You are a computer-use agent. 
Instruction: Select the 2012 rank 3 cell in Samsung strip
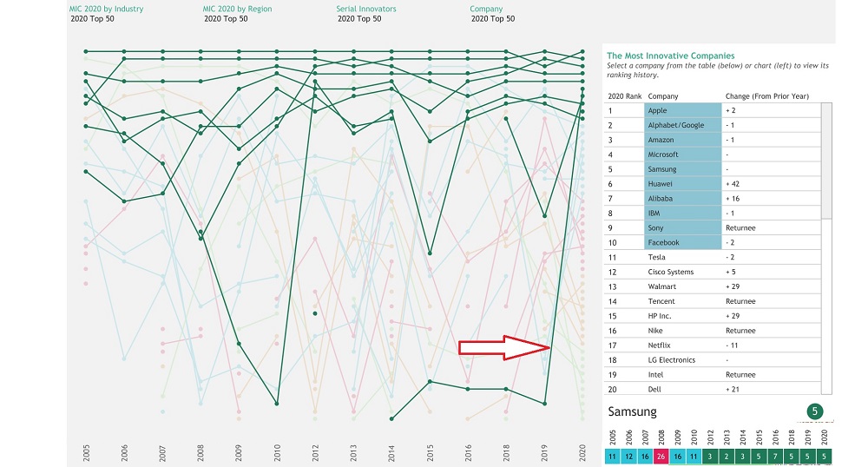click(710, 457)
